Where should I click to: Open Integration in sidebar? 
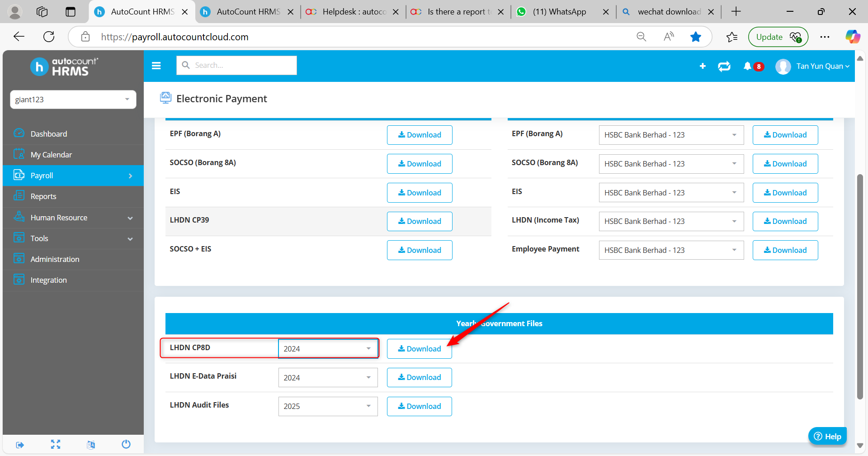tap(73, 280)
